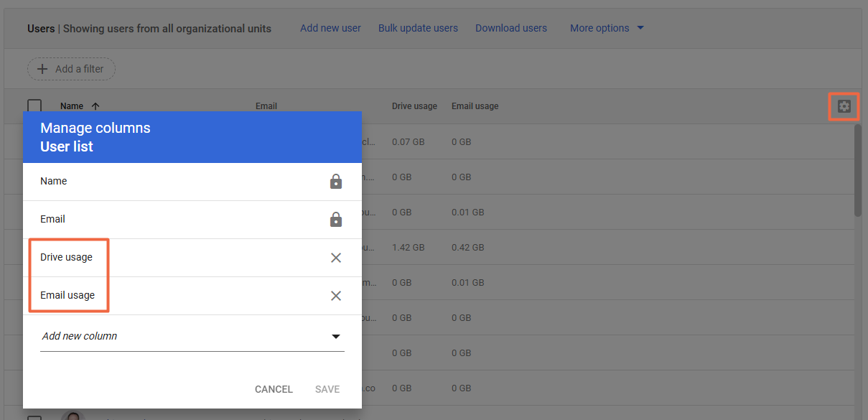The width and height of the screenshot is (868, 420).
Task: Click the Email usage column header
Action: [475, 106]
